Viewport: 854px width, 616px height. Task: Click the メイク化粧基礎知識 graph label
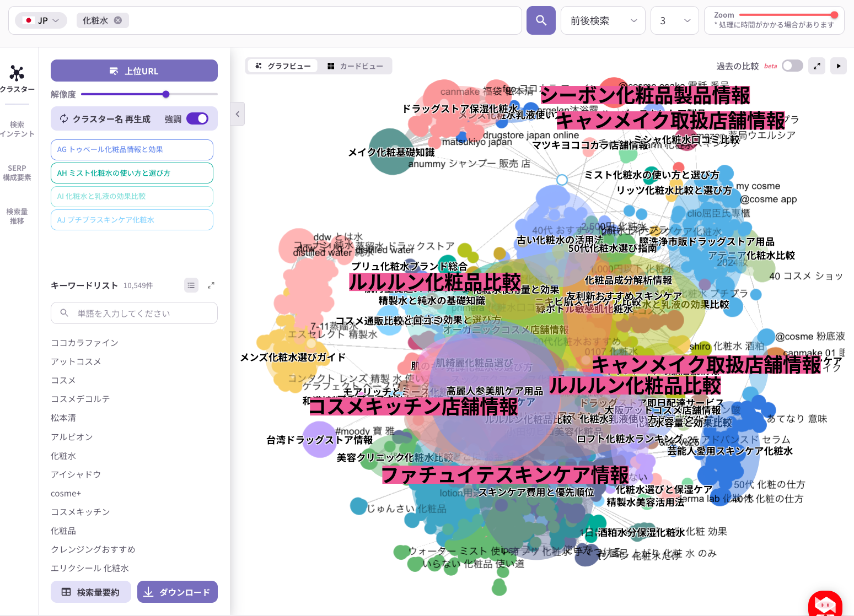[391, 153]
